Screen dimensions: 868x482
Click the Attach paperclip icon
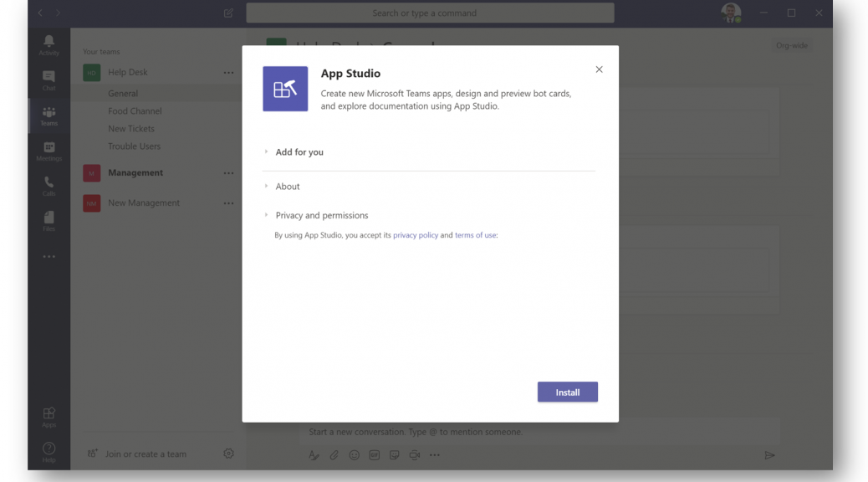click(334, 455)
